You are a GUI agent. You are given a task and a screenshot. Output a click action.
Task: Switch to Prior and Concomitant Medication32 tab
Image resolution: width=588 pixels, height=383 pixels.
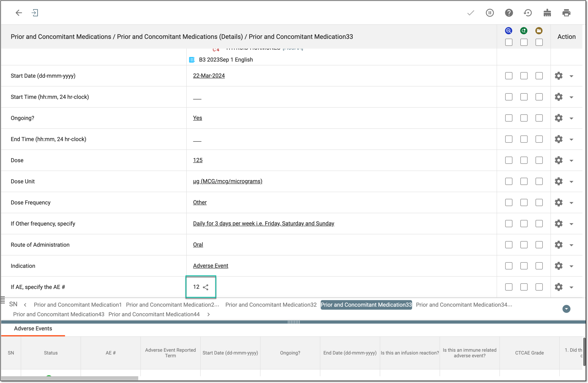(x=271, y=305)
